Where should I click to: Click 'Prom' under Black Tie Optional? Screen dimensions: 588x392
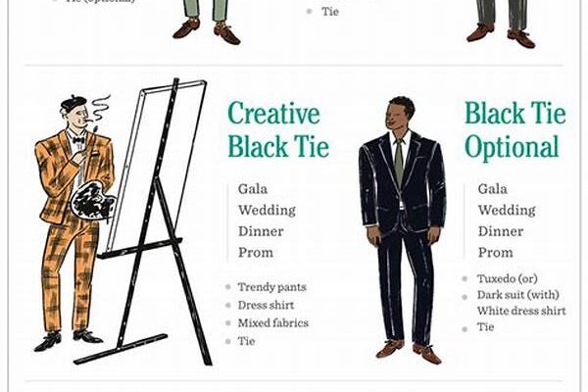click(495, 253)
